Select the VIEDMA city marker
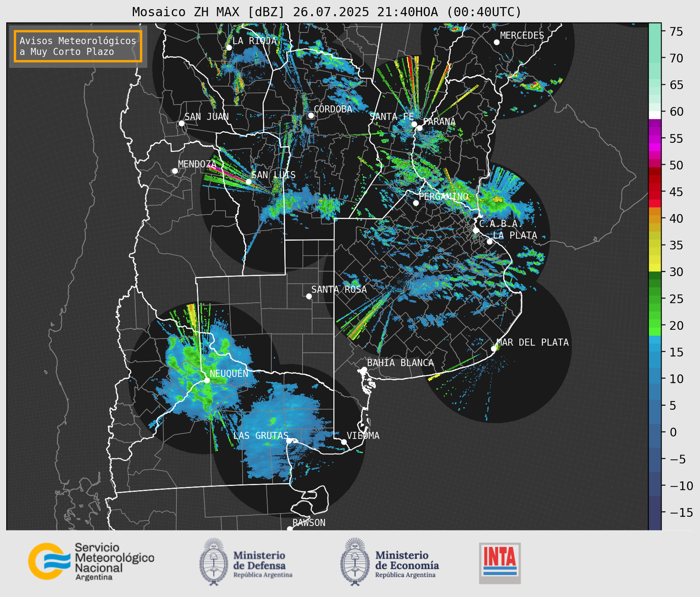700x597 pixels. [344, 442]
